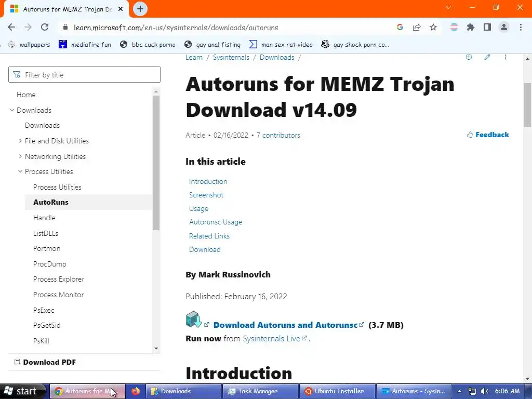532x399 pixels.
Task: Jump to Related Links section
Action: (209, 236)
